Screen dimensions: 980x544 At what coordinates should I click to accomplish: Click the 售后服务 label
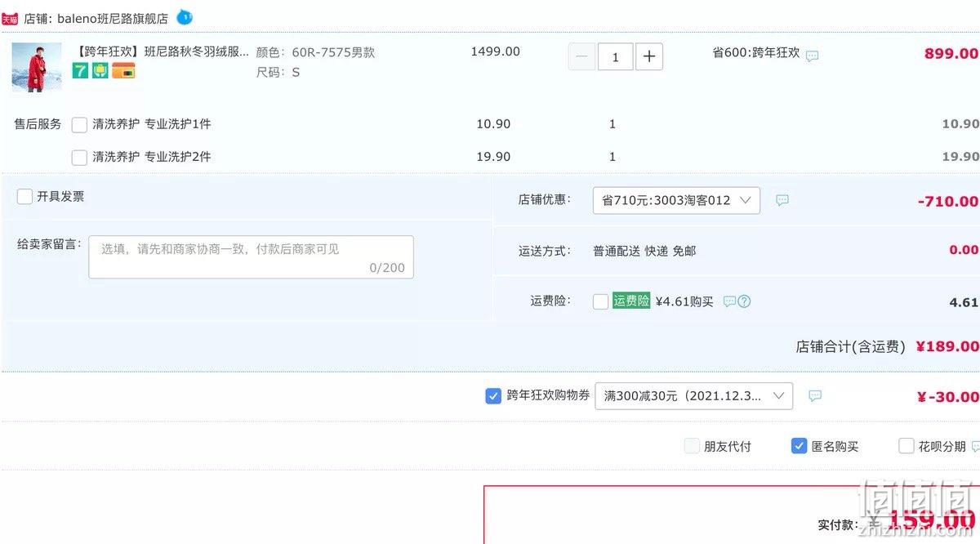pyautogui.click(x=38, y=124)
